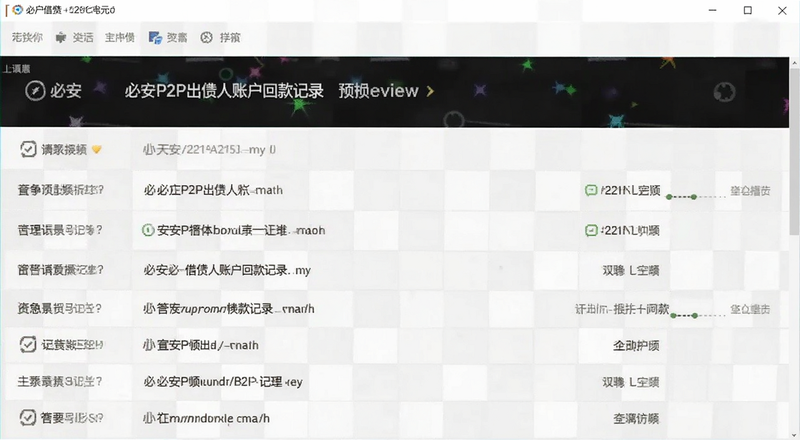The image size is (800, 440).
Task: Toggle checkbox in the bottom 'cma/h' row
Action: [x=28, y=418]
